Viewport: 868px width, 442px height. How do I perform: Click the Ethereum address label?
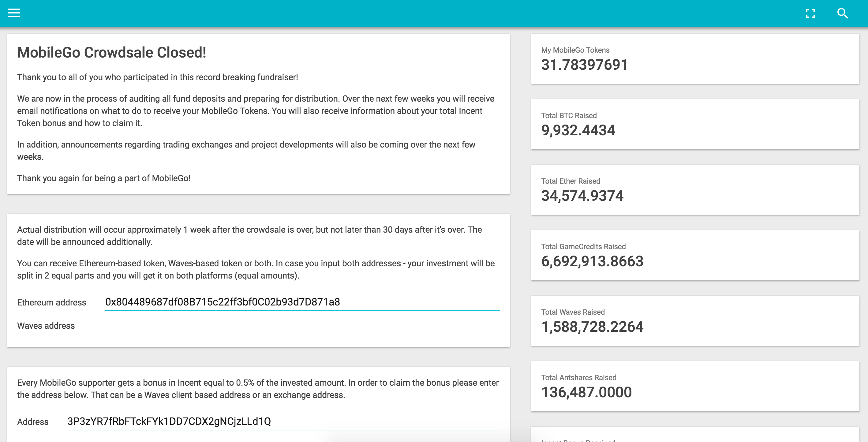coord(51,302)
